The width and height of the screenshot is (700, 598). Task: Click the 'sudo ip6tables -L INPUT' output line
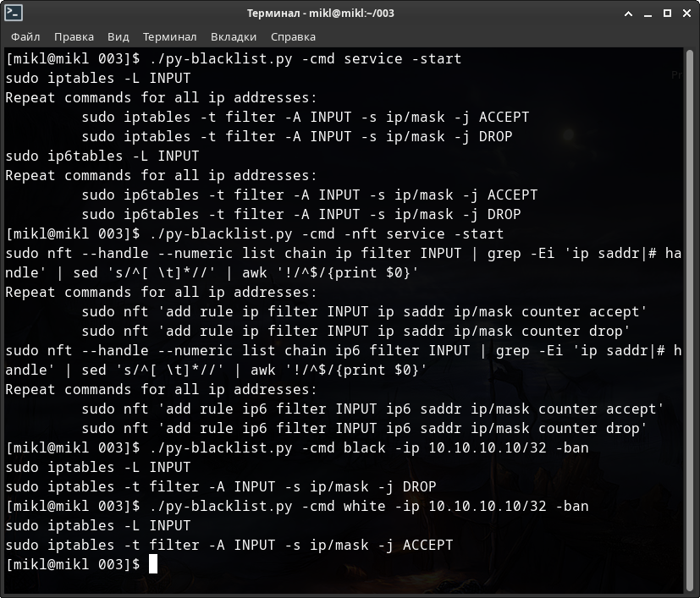coord(102,156)
